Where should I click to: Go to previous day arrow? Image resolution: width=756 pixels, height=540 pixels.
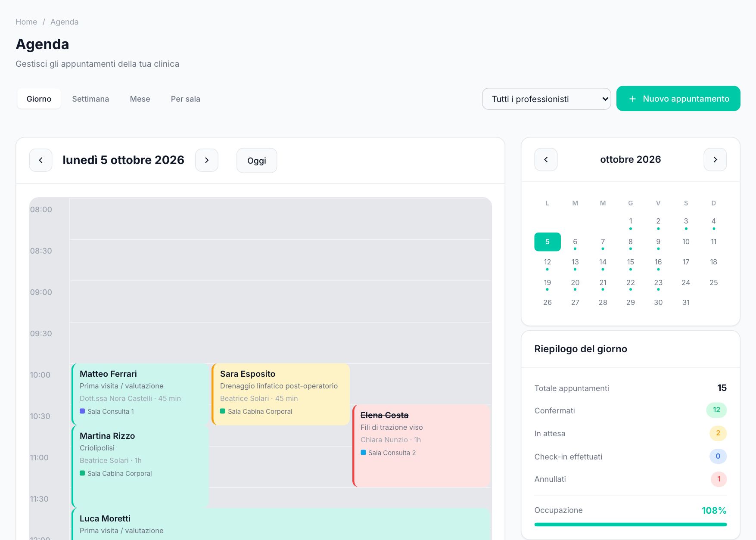click(40, 160)
